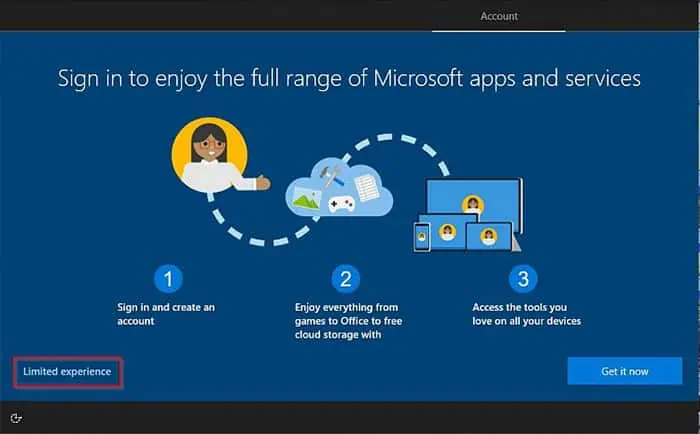Click the phone device illustration
The image size is (700, 434).
tap(422, 238)
